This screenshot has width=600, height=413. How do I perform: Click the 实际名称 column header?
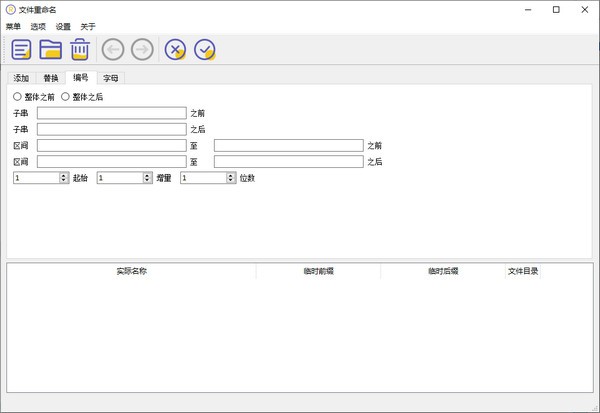(x=132, y=271)
